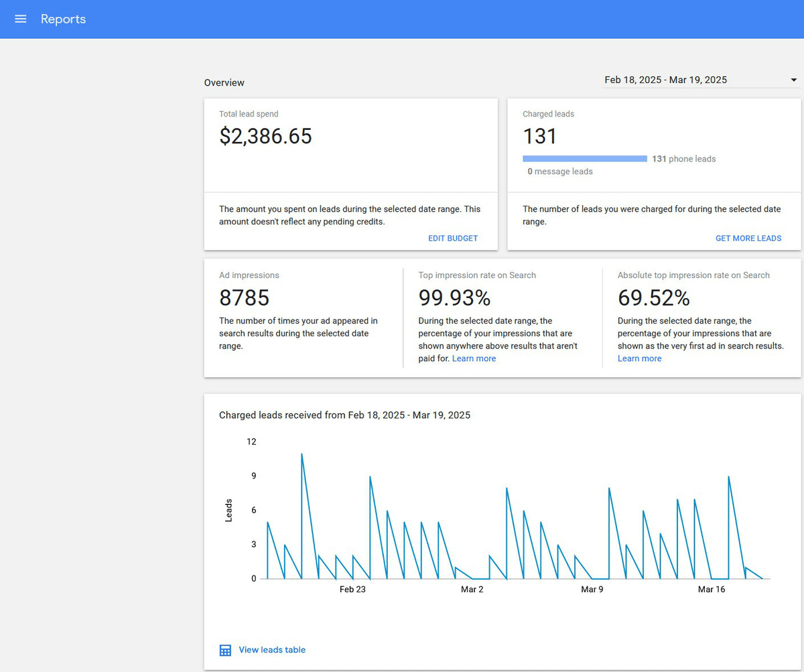Click the charged leads description text
Screen dimensions: 804x672
coord(652,215)
